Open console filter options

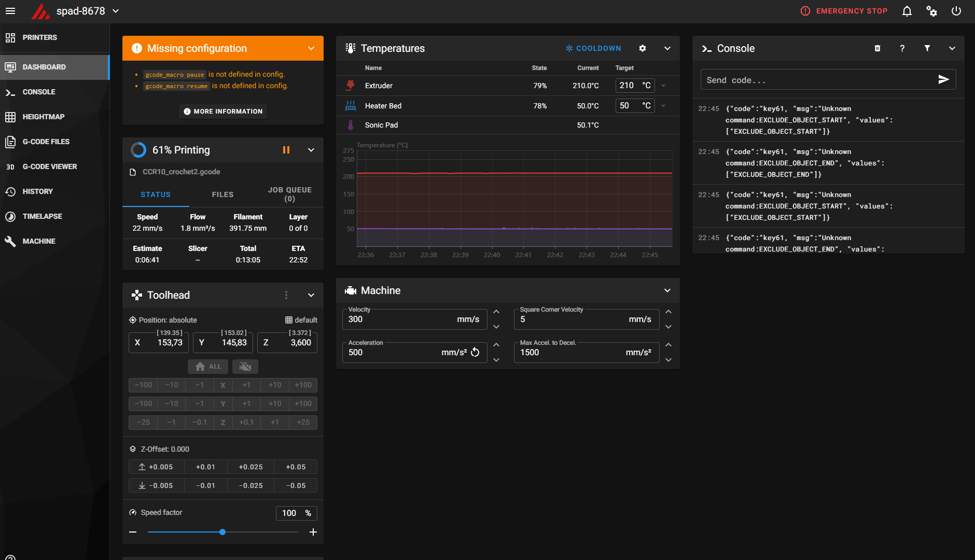pyautogui.click(x=927, y=48)
